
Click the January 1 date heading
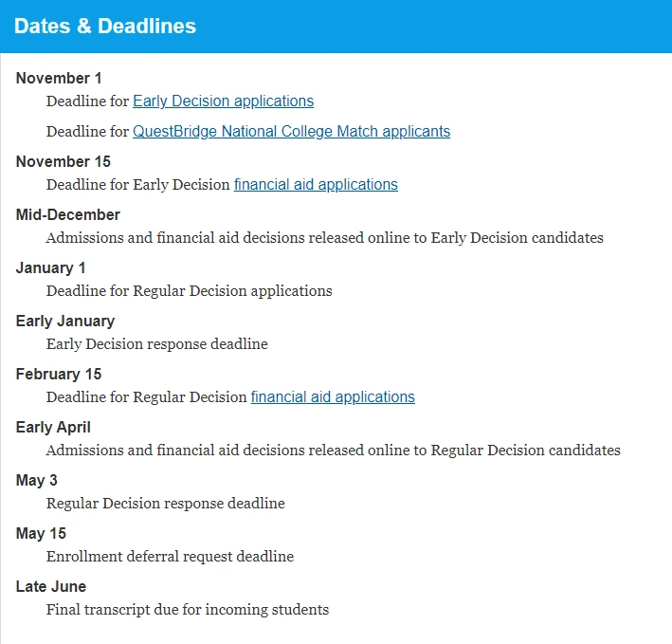click(x=51, y=267)
